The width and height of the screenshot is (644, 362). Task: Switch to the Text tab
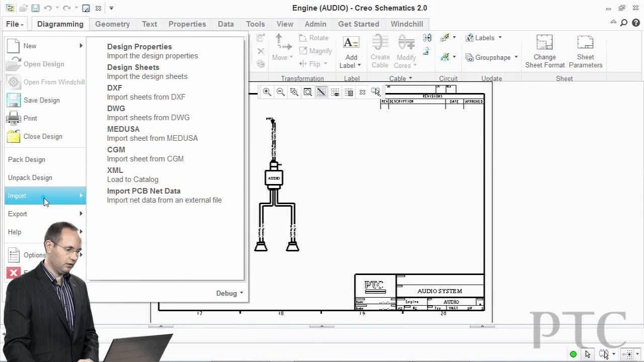click(149, 24)
